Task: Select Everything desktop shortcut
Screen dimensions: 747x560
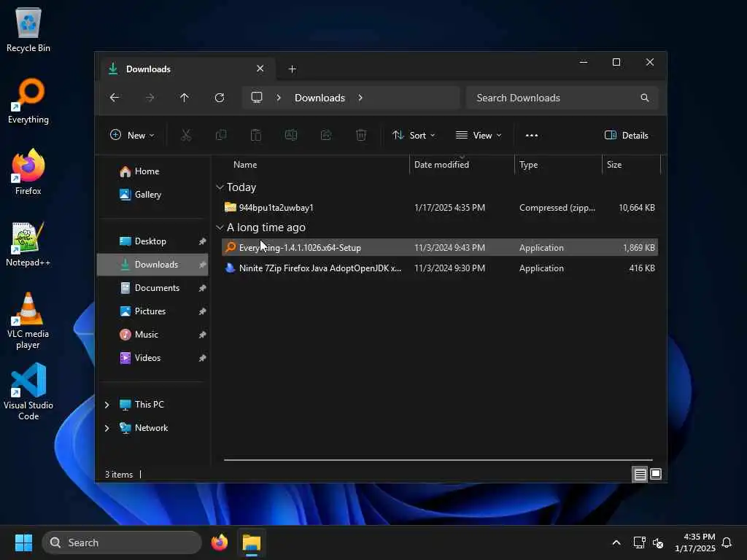Action: (x=28, y=101)
